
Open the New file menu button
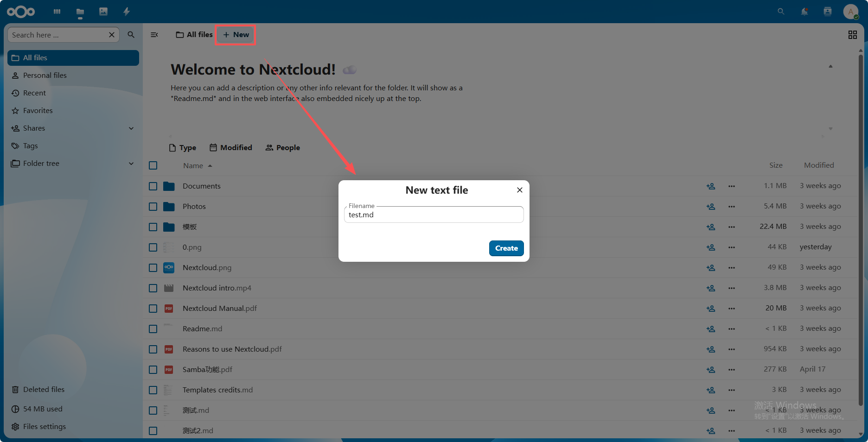coord(236,35)
